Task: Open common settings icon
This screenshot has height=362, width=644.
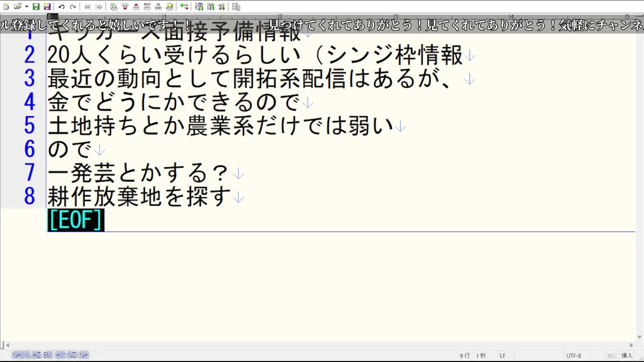Action: coord(221,7)
